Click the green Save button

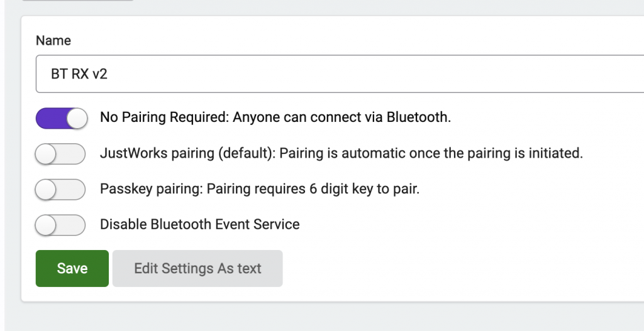(x=72, y=268)
